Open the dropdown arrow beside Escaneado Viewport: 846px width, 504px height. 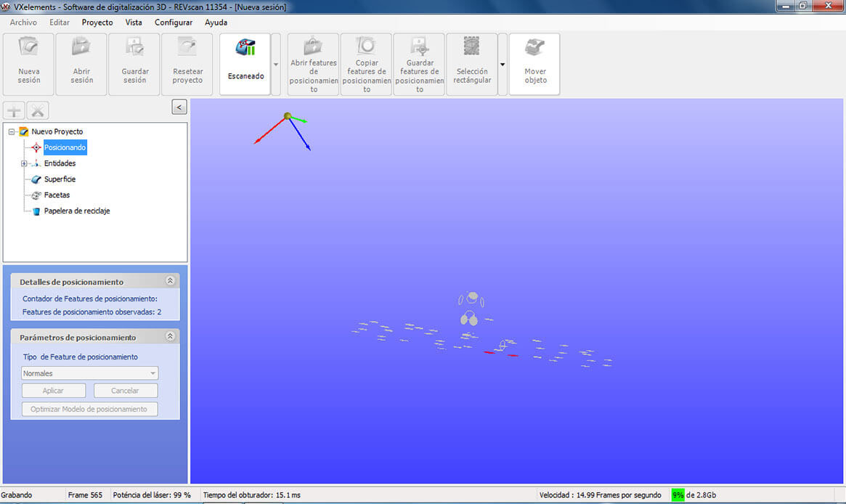(276, 64)
